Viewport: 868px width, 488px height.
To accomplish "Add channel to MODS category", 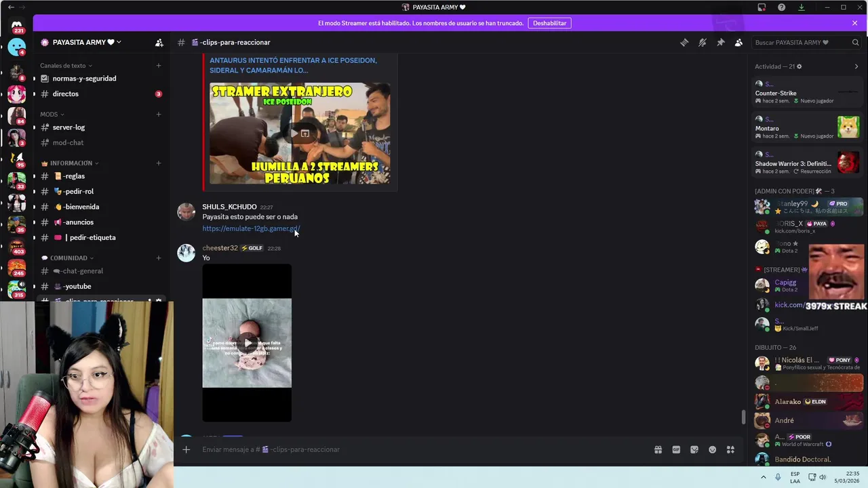I will point(159,114).
